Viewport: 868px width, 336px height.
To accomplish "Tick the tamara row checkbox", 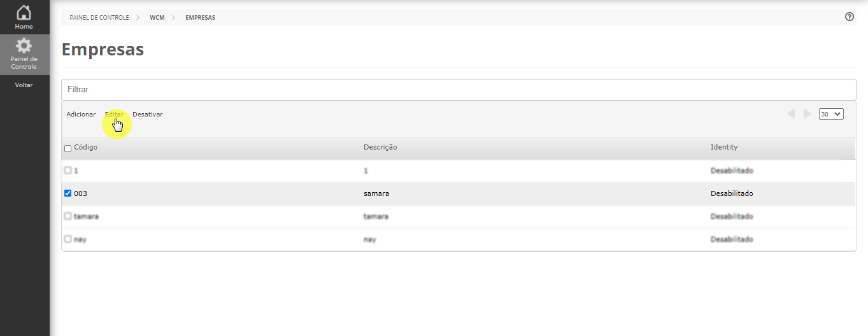I will [68, 216].
